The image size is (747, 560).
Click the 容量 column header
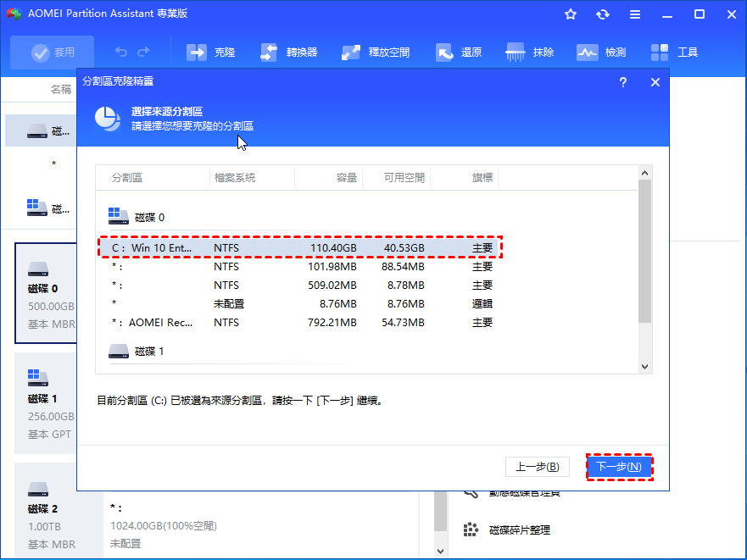click(346, 178)
